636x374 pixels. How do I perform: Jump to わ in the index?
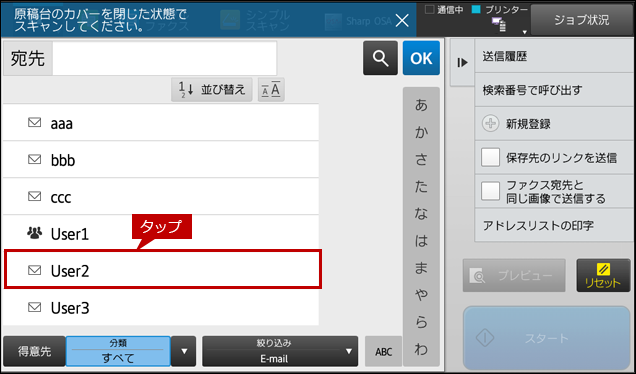click(421, 349)
